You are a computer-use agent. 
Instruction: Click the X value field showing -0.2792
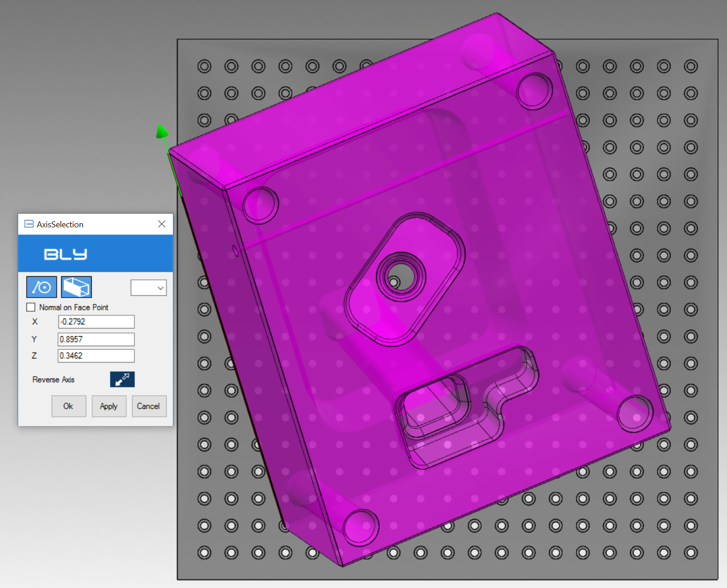pyautogui.click(x=96, y=322)
